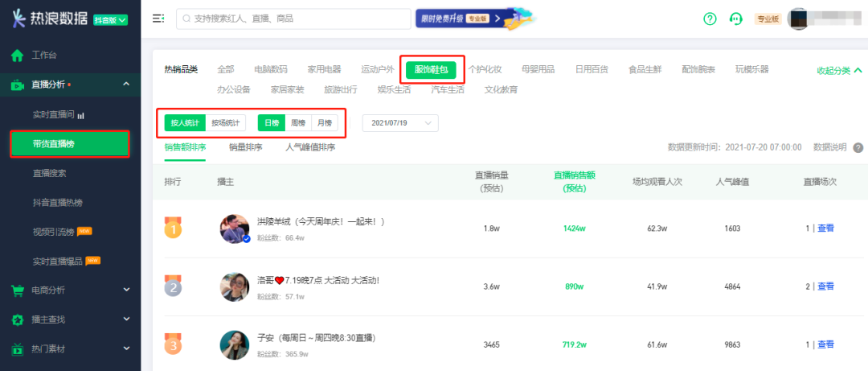Image resolution: width=868 pixels, height=371 pixels.
Task: Click the silver rank 2 medal
Action: (173, 286)
